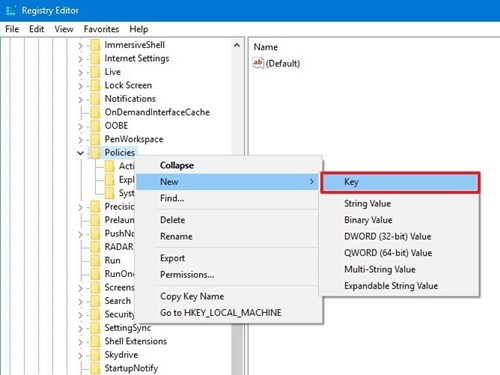
Task: Open the File menu
Action: [x=12, y=29]
